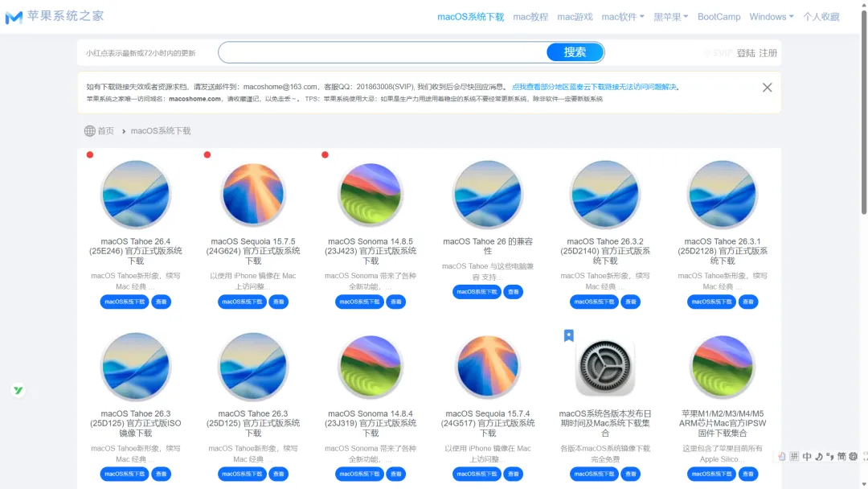Viewport: 868px width, 489px height.
Task: Toggle the IME 中 Chinese/English indicator
Action: (807, 456)
